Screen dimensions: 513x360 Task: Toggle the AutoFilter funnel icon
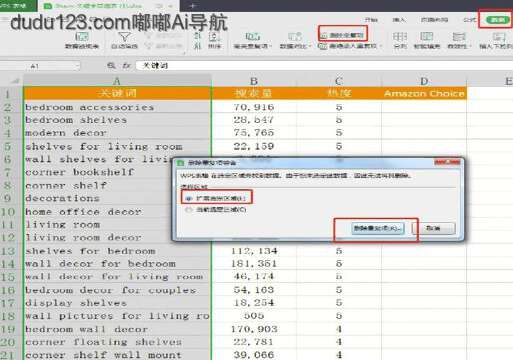124,37
